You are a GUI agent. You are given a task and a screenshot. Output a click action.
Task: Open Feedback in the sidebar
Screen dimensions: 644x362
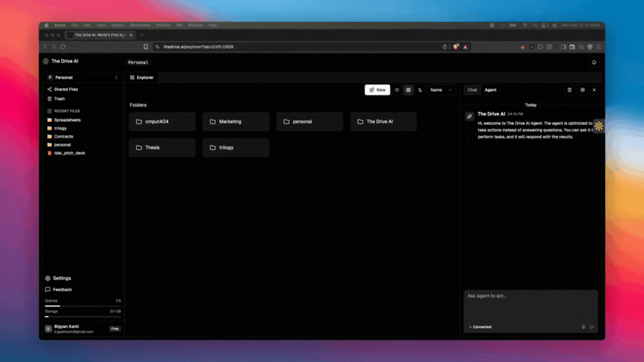coord(58,289)
